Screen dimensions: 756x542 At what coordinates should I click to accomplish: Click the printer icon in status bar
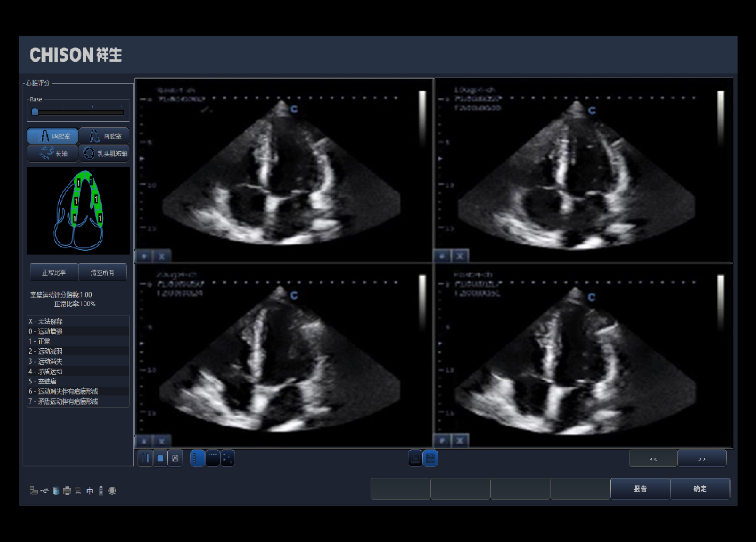click(67, 491)
